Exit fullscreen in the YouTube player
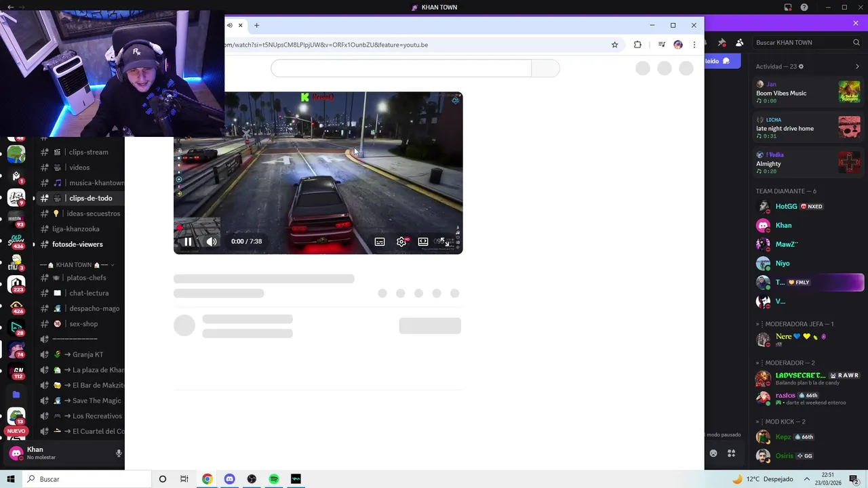Screen dimensions: 868x488 click(x=445, y=241)
